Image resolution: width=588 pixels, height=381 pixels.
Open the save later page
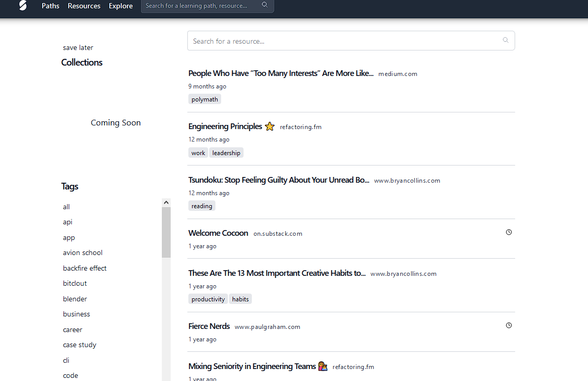pyautogui.click(x=78, y=47)
